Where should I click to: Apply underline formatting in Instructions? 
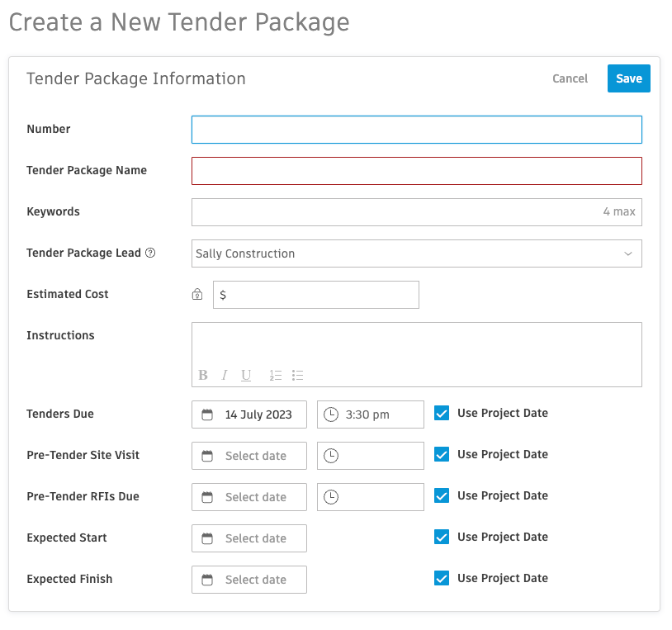click(245, 375)
